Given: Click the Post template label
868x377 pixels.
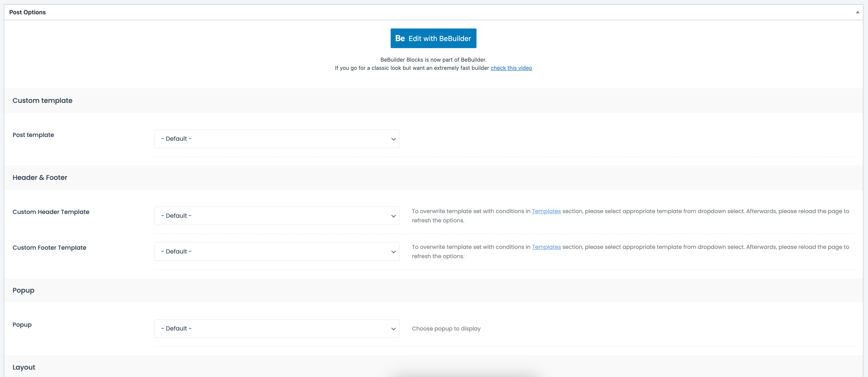Looking at the screenshot, I should [x=33, y=135].
